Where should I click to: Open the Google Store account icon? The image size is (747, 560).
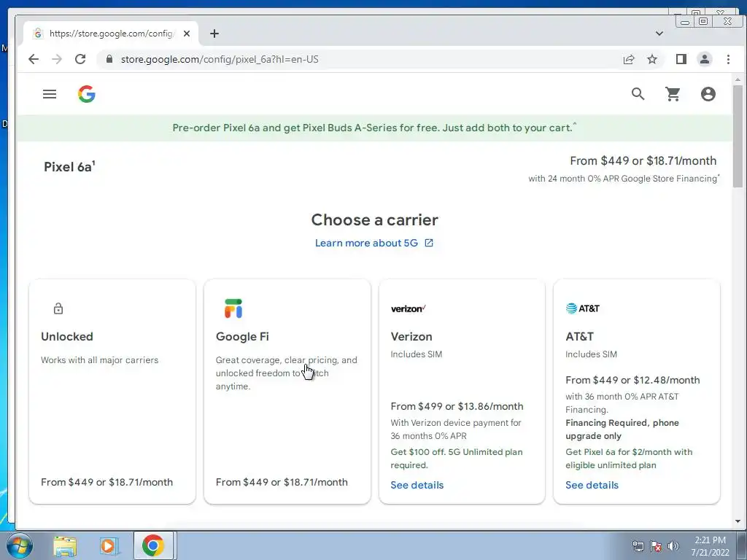708,94
